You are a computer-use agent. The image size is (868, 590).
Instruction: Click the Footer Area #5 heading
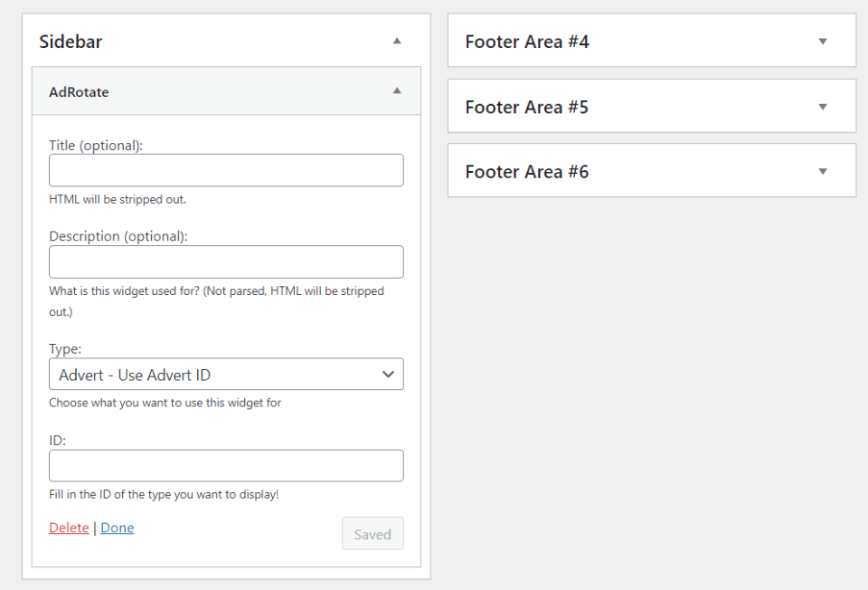[527, 107]
